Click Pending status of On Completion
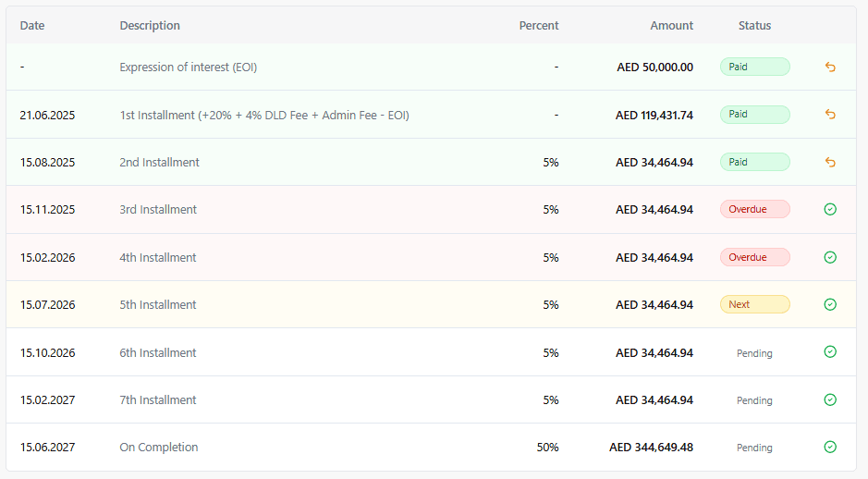The image size is (868, 479). coord(754,448)
